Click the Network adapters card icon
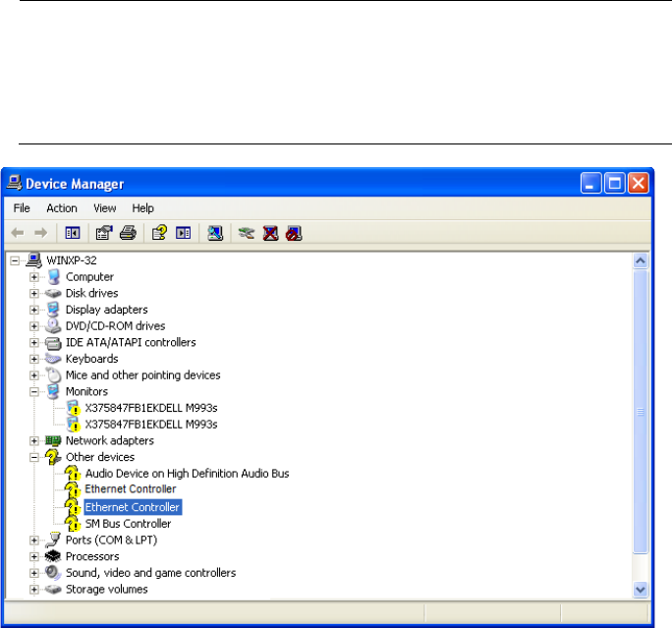This screenshot has width=672, height=628. point(53,440)
